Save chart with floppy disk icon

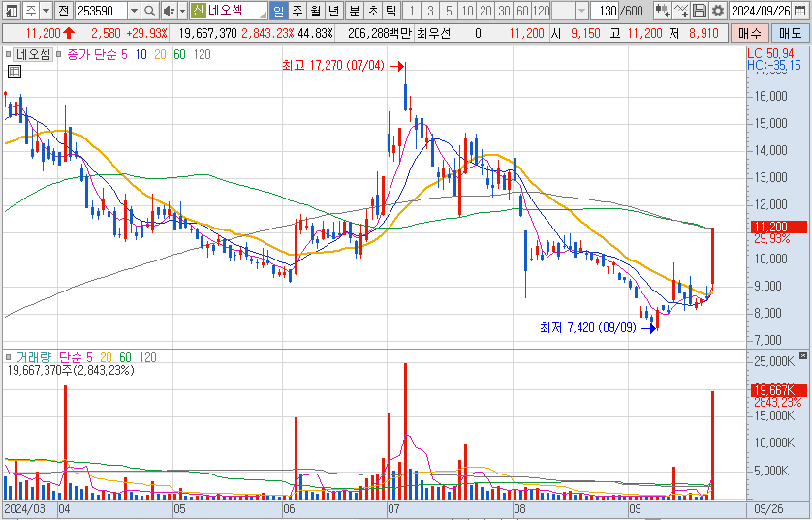tap(699, 11)
